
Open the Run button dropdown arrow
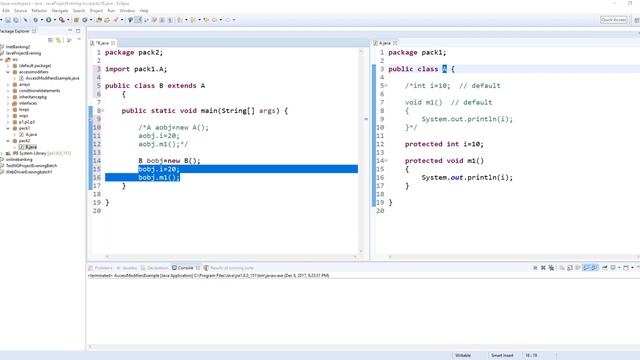[55, 20]
